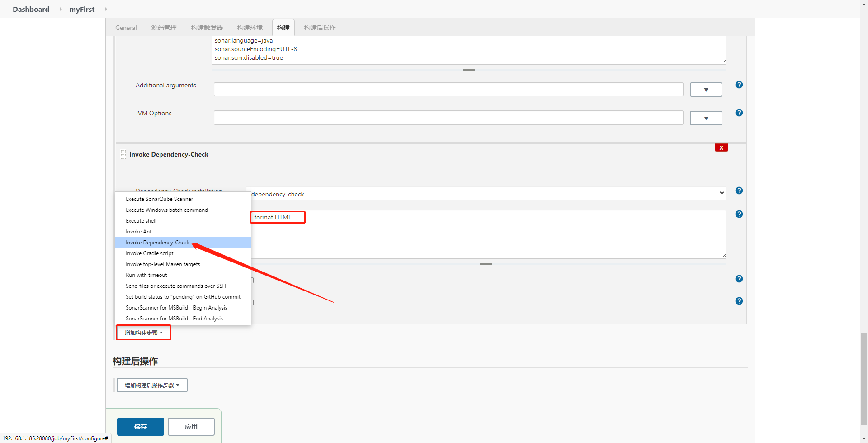Open help for Dependency-Check installation

click(x=739, y=191)
